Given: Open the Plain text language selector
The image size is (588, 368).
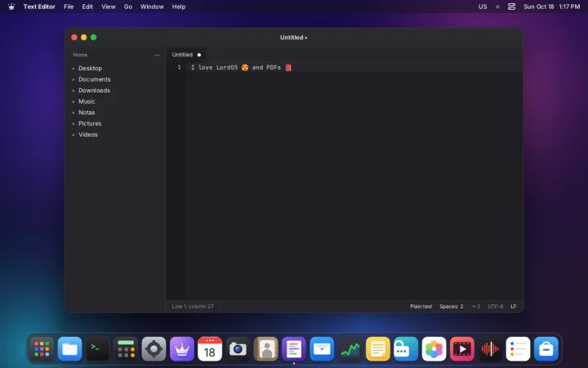Looking at the screenshot, I should point(421,307).
